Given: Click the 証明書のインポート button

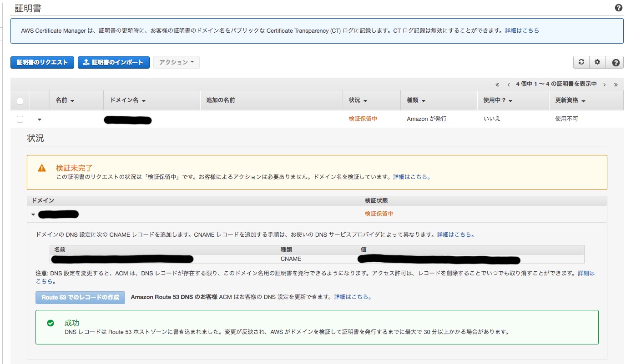Looking at the screenshot, I should [x=113, y=62].
